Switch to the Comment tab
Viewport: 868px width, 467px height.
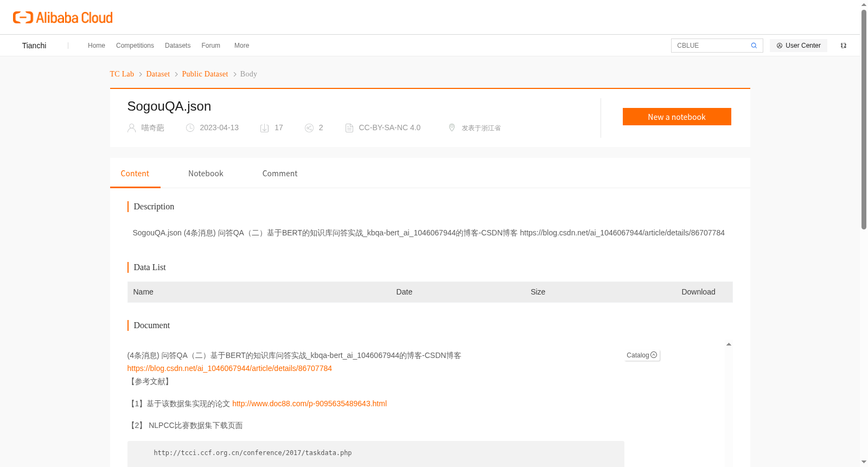click(x=280, y=174)
